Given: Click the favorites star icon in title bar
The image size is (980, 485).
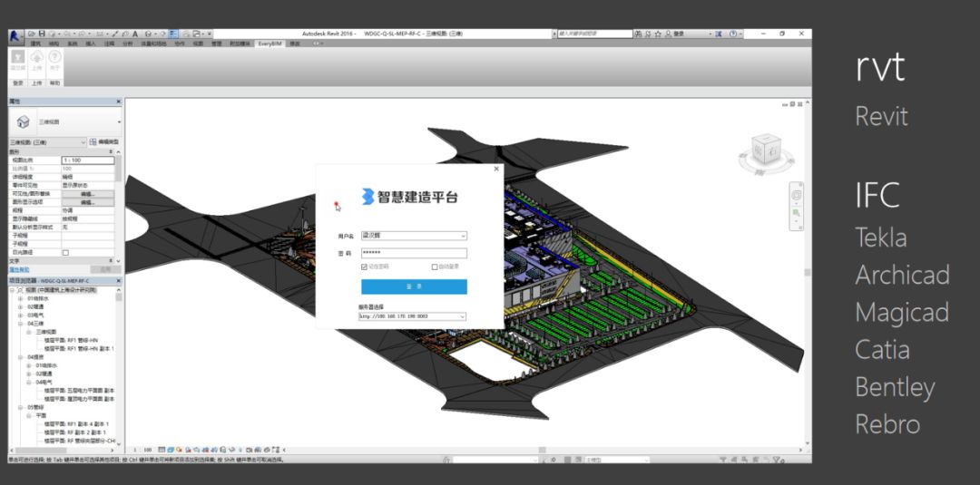Looking at the screenshot, I should click(x=658, y=34).
